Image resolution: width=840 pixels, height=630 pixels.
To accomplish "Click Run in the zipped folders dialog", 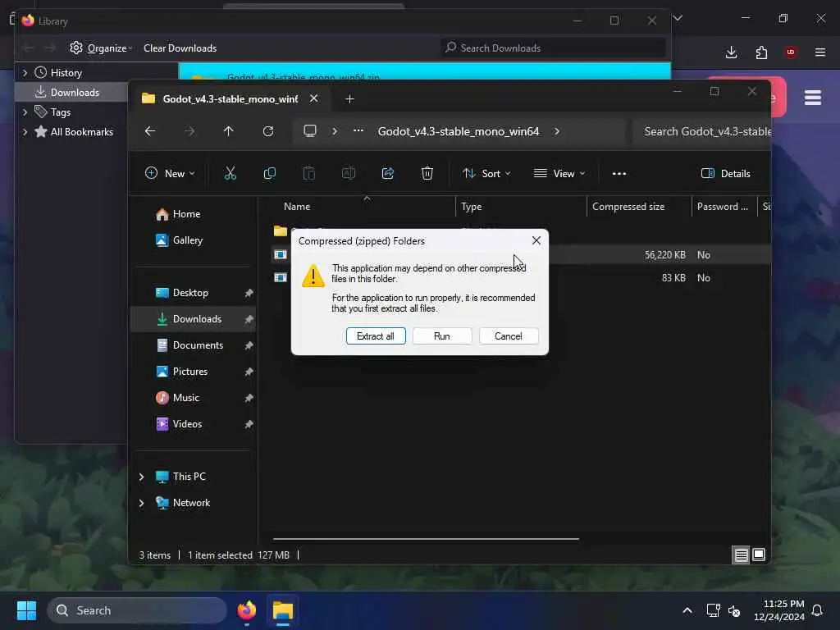I will pyautogui.click(x=442, y=336).
